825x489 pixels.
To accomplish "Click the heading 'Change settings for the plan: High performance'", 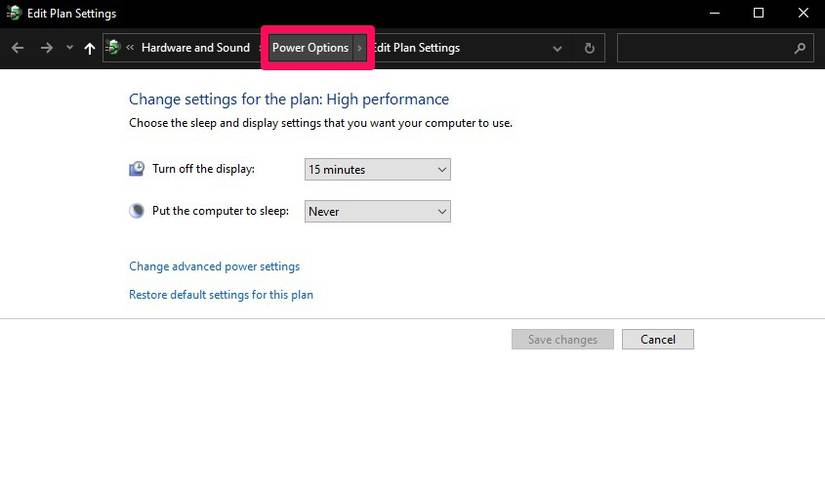I will (x=289, y=99).
